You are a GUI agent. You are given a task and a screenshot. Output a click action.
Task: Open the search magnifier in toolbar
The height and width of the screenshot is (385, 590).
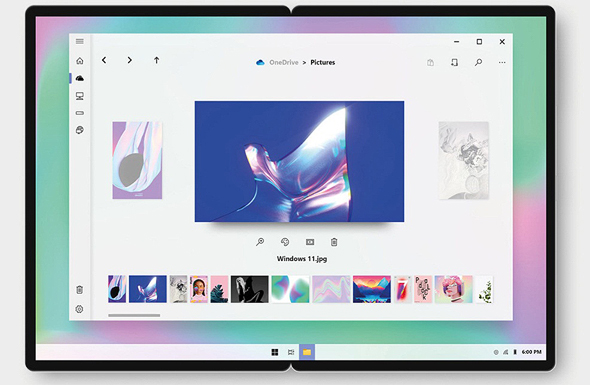tap(478, 62)
